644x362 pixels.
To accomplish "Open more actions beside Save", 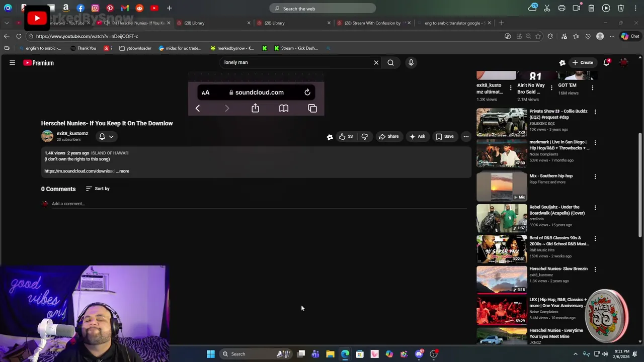I will pyautogui.click(x=466, y=136).
